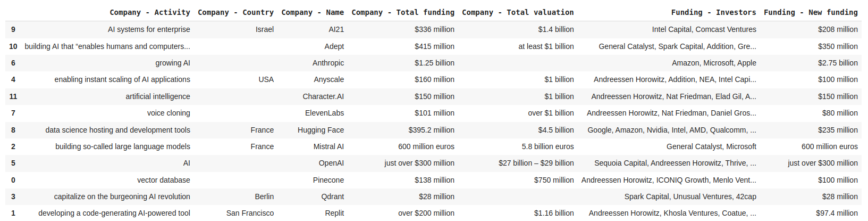Select the Israel country cell
The width and height of the screenshot is (868, 221).
click(x=264, y=29)
